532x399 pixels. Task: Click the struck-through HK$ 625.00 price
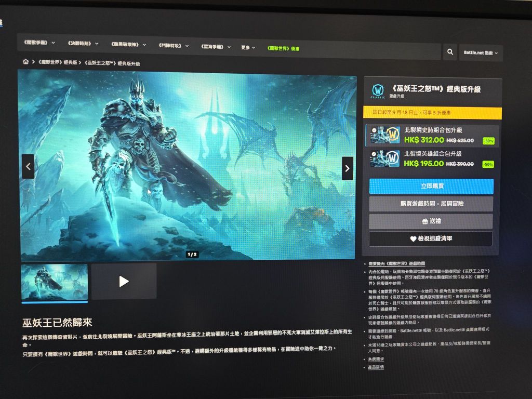coord(460,140)
